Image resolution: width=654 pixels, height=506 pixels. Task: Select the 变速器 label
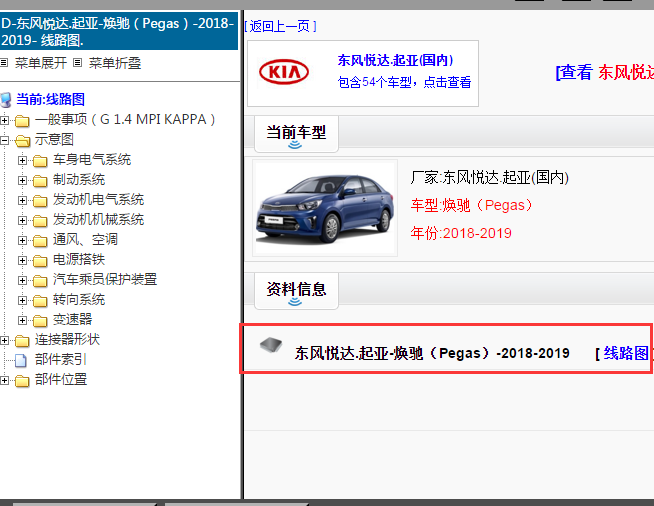(72, 320)
